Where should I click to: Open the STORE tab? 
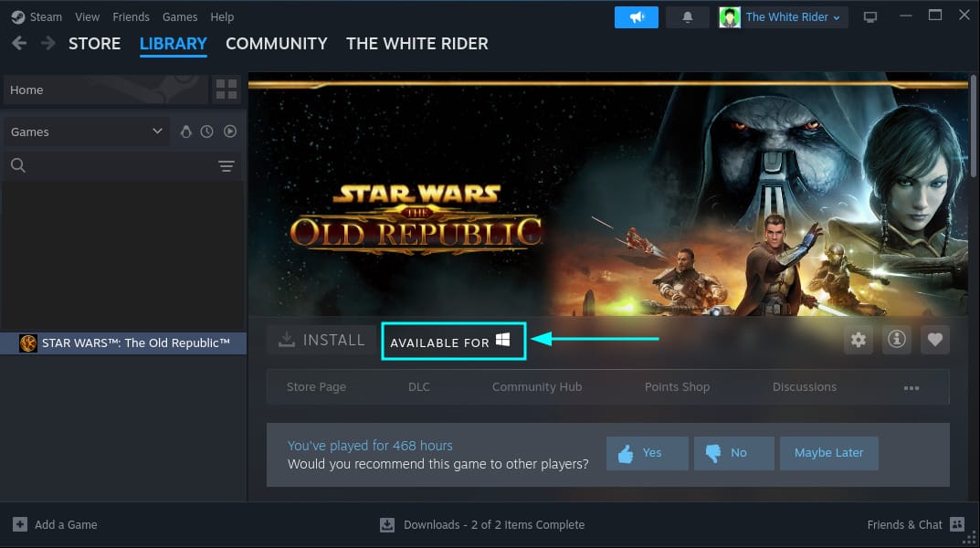click(94, 44)
